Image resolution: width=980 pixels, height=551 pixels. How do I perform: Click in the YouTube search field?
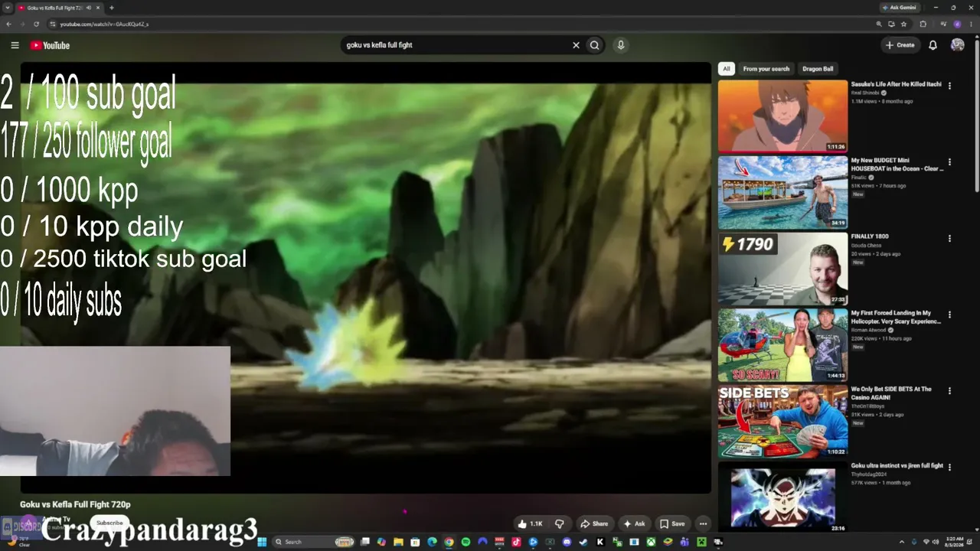456,45
